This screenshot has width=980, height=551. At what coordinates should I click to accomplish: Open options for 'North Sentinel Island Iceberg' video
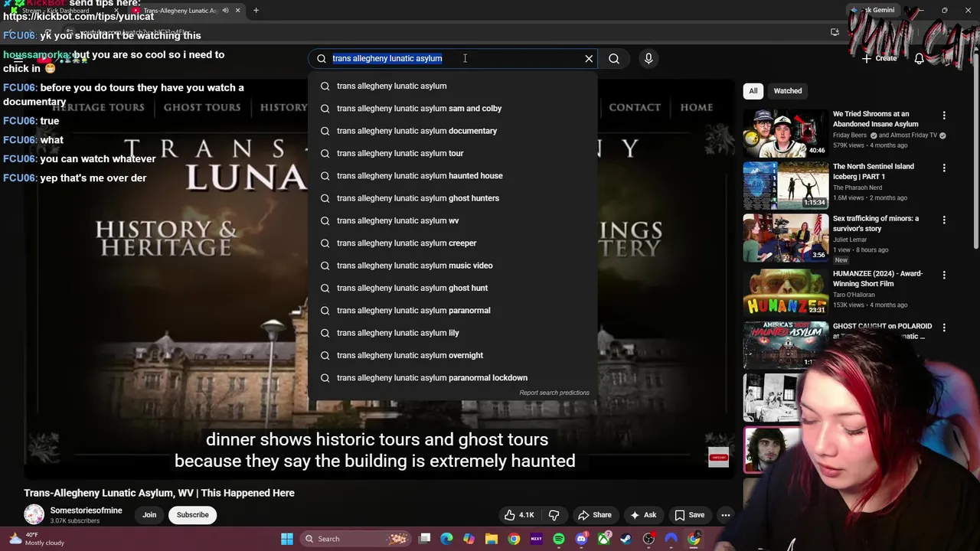(x=944, y=168)
